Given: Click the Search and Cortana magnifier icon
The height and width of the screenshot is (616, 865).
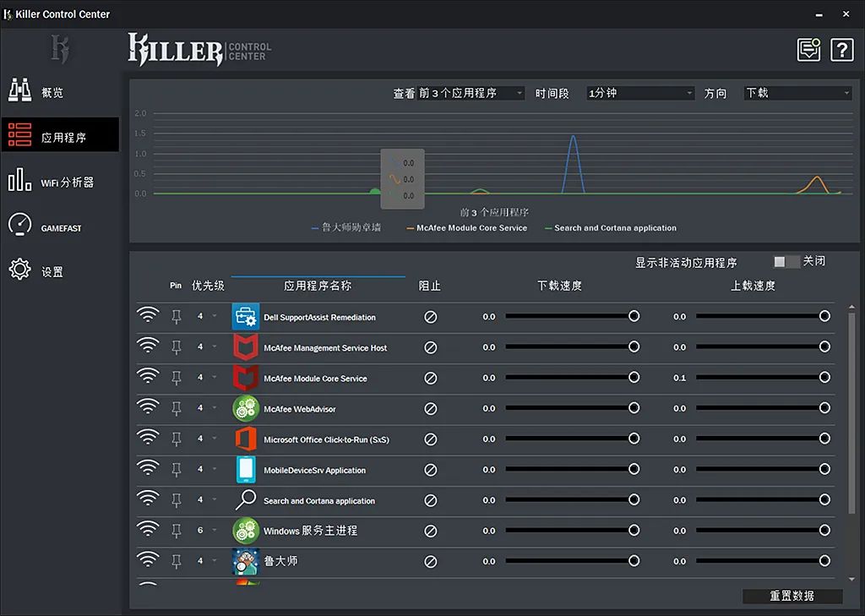Looking at the screenshot, I should point(246,500).
